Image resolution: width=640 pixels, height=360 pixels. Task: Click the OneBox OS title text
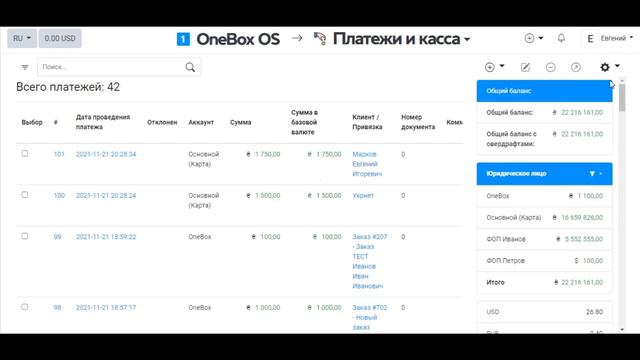click(238, 39)
